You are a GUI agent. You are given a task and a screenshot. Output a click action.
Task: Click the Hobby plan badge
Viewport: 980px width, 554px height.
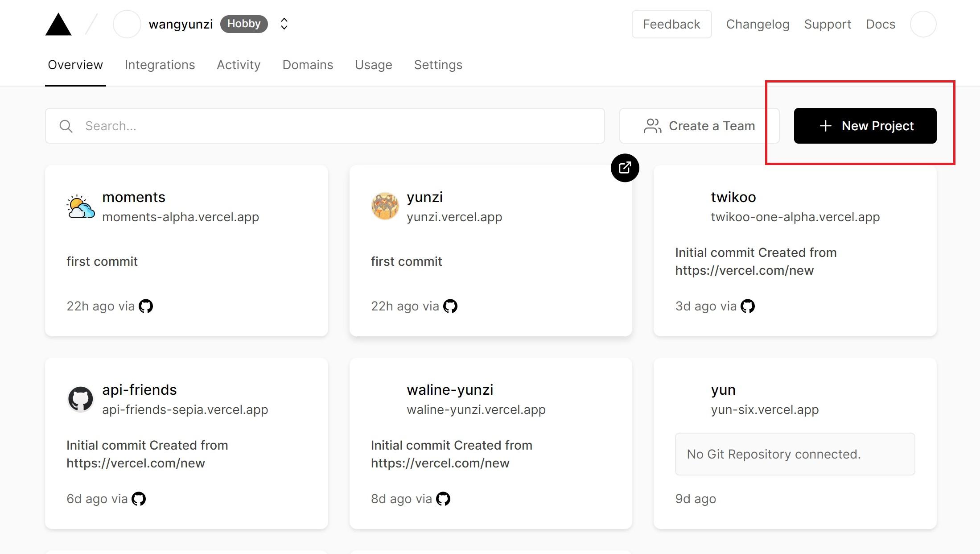coord(244,24)
